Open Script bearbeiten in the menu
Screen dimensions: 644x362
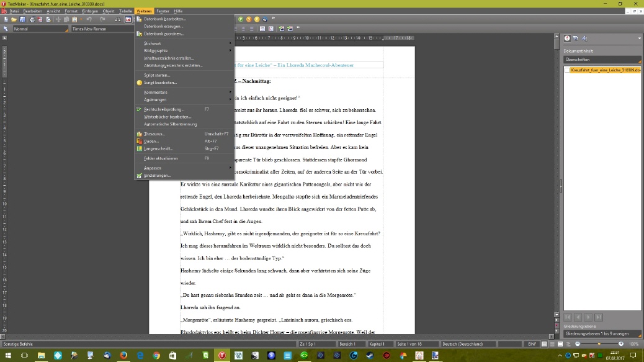[160, 83]
